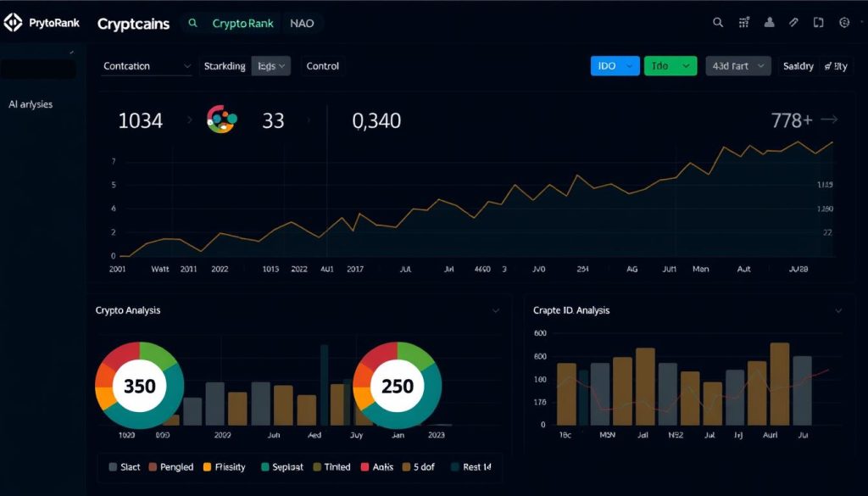Toggle the Aolis legend item

click(377, 466)
